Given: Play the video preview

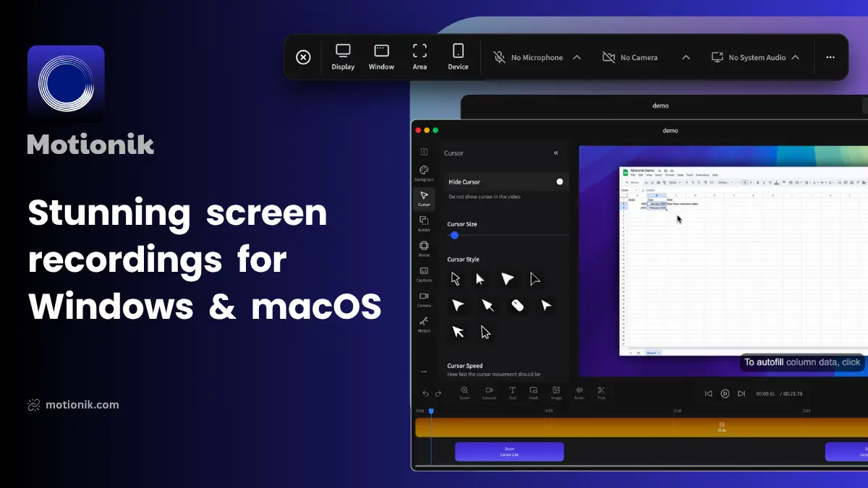Looking at the screenshot, I should (725, 393).
